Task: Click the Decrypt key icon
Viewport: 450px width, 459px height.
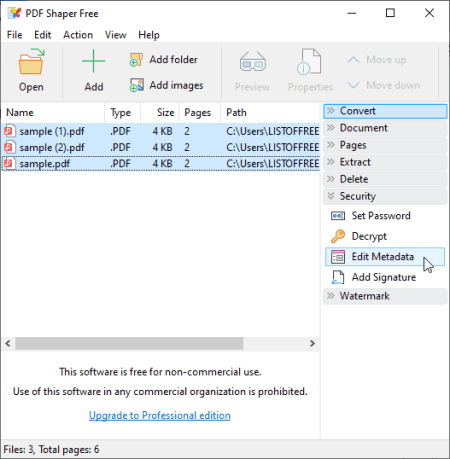Action: (x=338, y=236)
